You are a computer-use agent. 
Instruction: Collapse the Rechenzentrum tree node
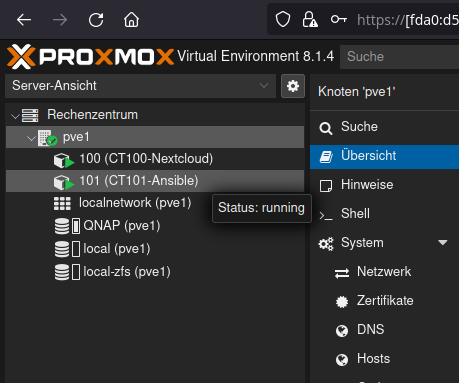click(x=15, y=116)
